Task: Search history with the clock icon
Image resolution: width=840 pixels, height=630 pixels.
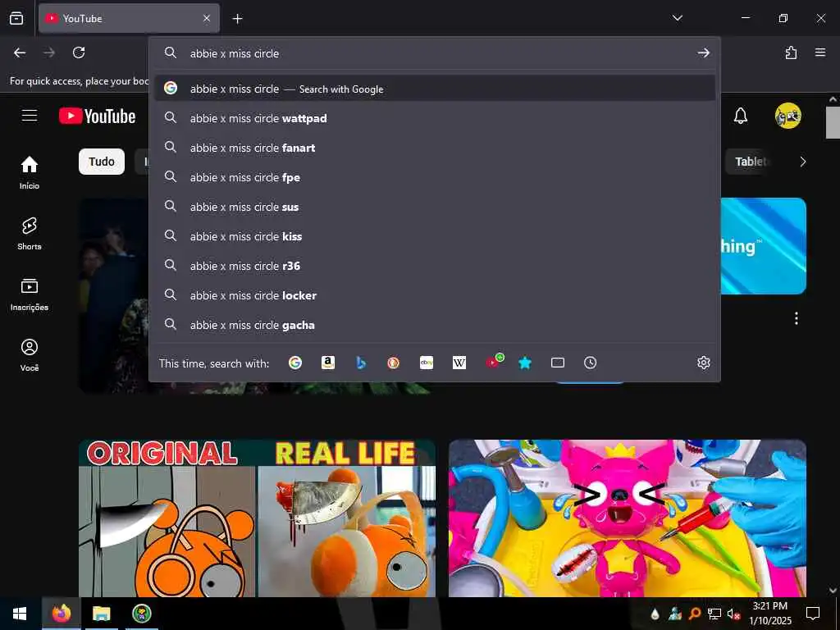Action: [x=590, y=363]
